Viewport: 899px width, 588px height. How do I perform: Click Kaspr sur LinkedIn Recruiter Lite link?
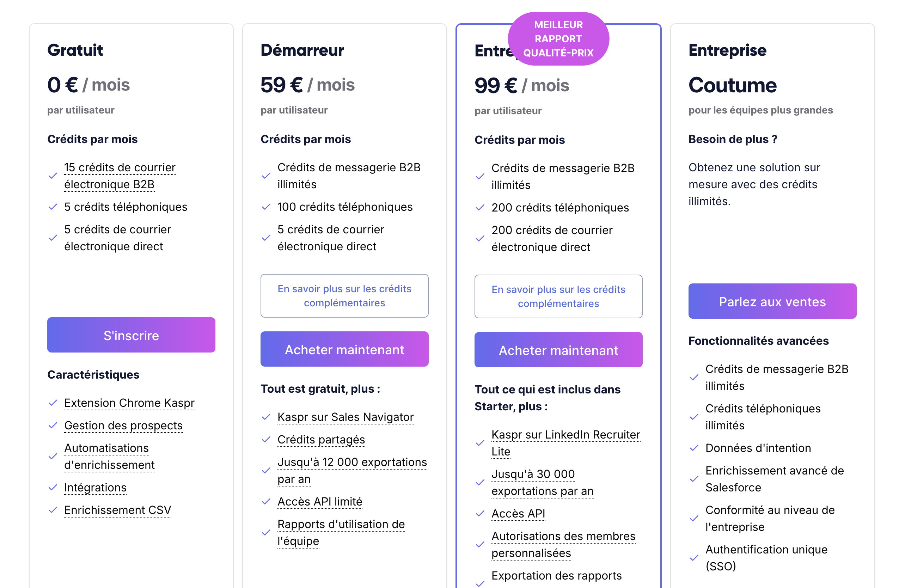tap(565, 443)
